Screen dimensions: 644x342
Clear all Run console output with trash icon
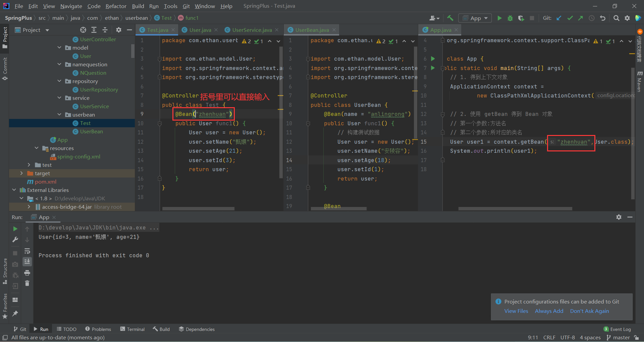click(27, 283)
